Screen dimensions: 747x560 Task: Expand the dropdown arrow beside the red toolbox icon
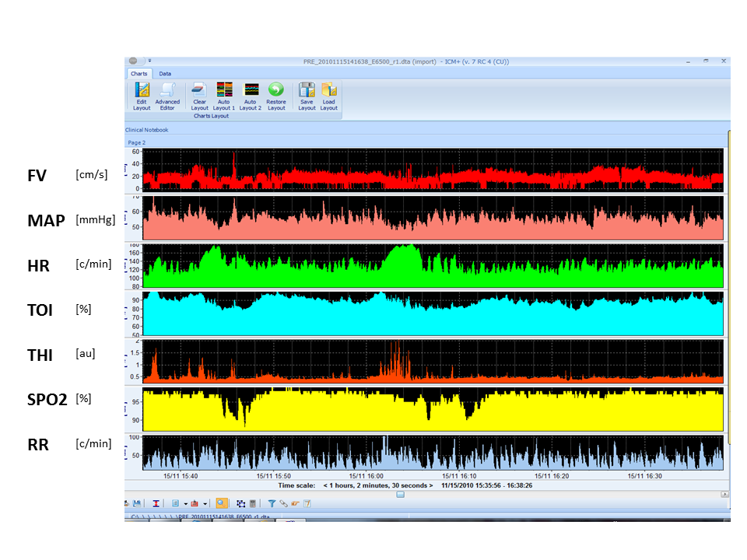[x=205, y=504]
